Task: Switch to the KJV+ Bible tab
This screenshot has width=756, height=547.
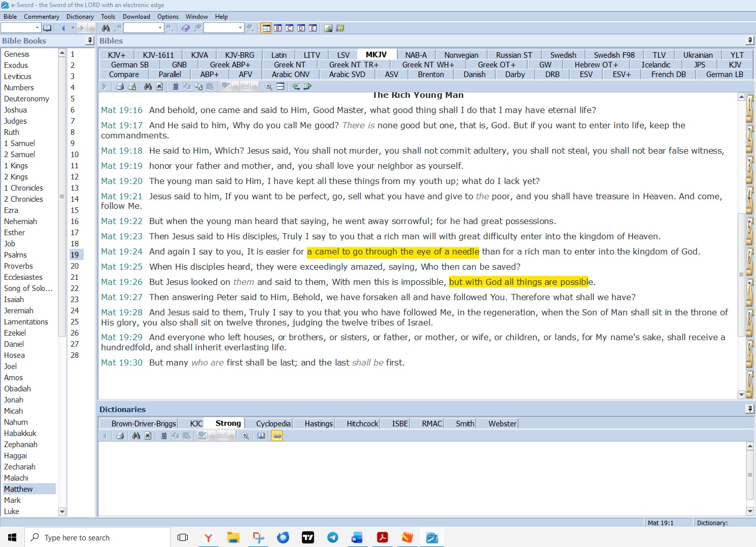Action: point(117,55)
